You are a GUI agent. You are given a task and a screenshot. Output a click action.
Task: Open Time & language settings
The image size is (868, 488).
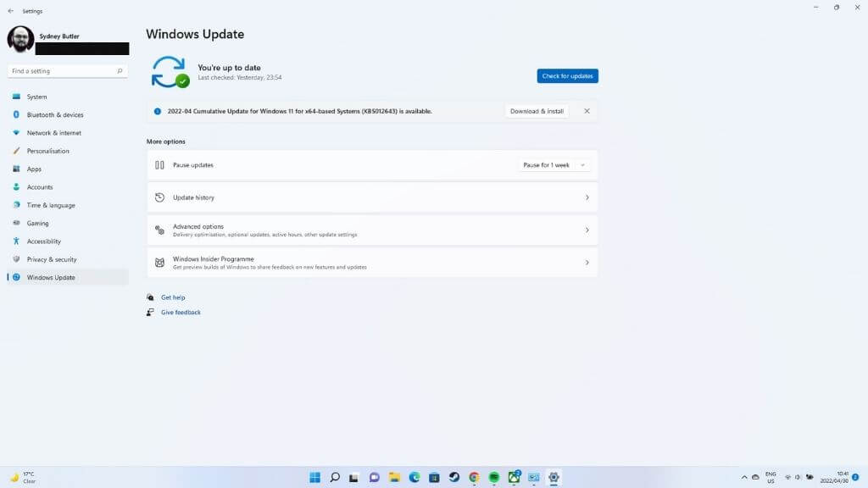coord(68,205)
